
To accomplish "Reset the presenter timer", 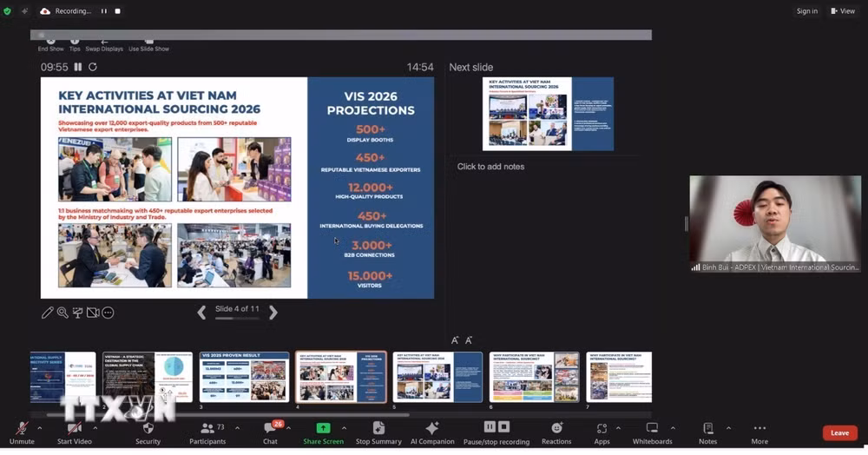I will point(93,67).
